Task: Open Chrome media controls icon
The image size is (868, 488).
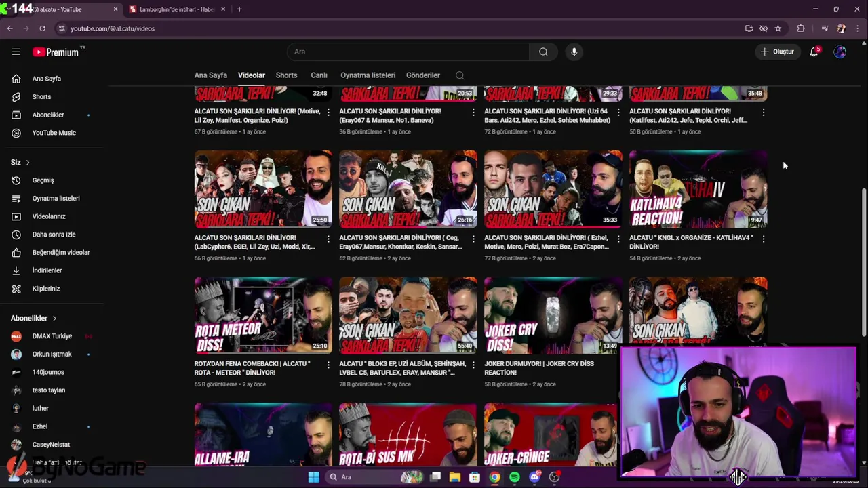Action: pos(825,28)
